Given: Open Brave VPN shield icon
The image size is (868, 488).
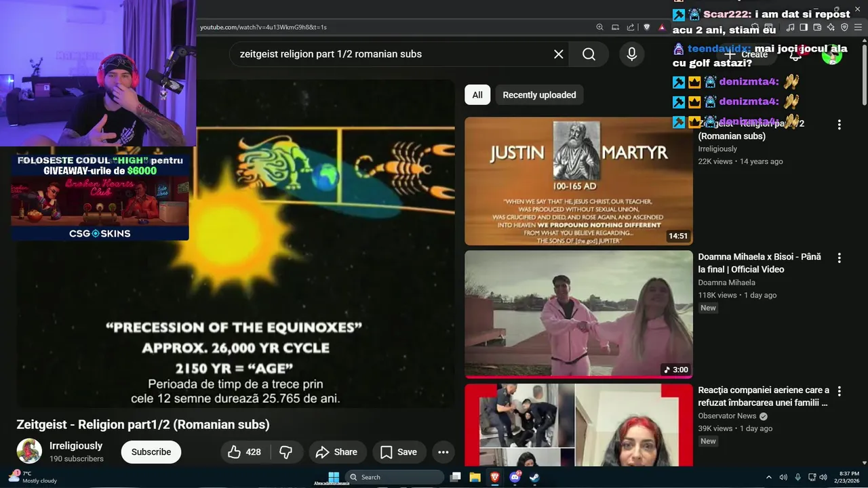Looking at the screenshot, I should click(x=844, y=27).
